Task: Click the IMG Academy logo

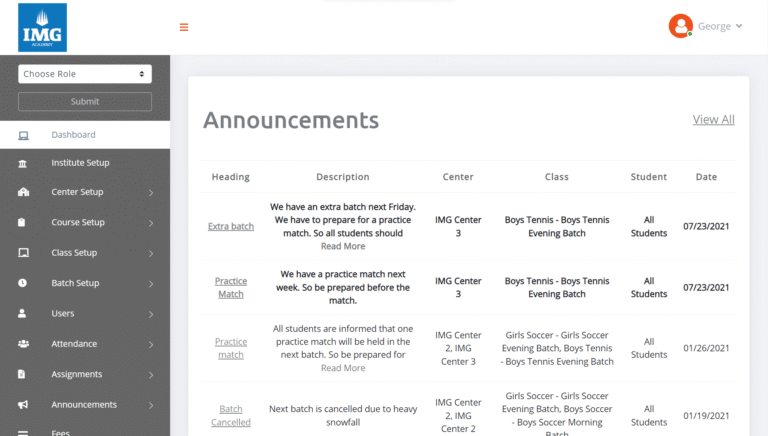Action: (42, 27)
